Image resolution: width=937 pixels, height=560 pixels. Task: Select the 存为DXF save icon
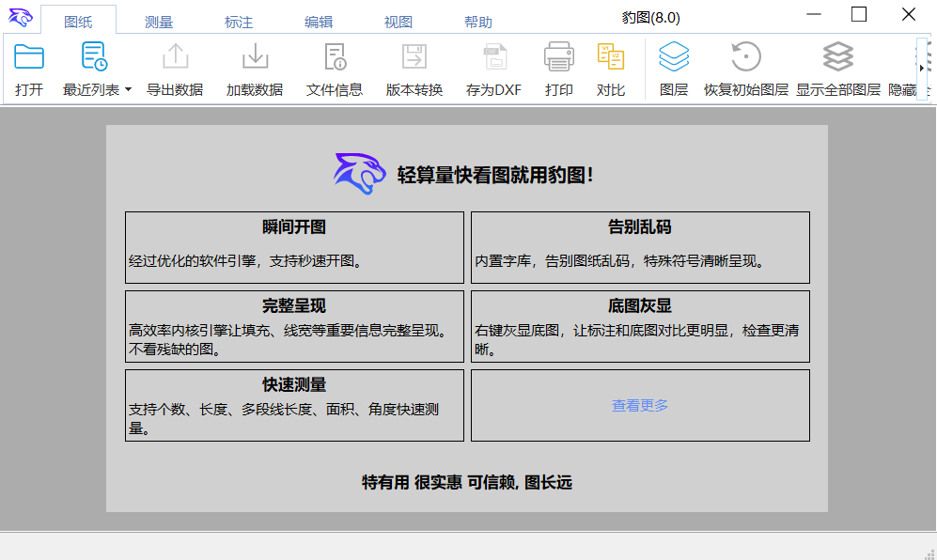click(494, 56)
